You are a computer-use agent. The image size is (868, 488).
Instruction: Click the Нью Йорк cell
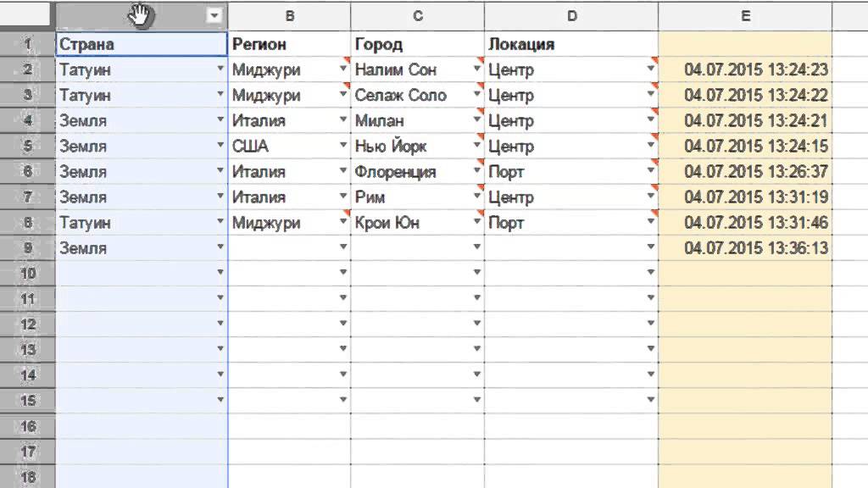tap(410, 146)
